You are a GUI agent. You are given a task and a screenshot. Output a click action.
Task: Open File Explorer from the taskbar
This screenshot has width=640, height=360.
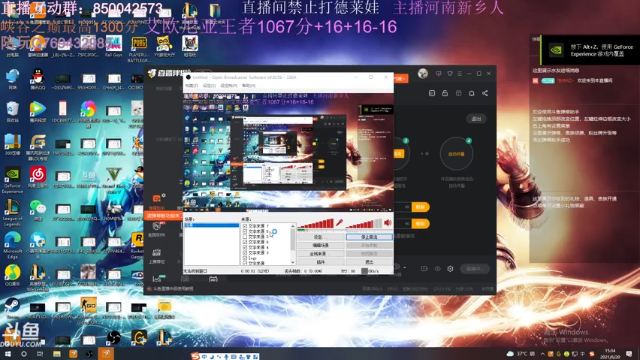(x=57, y=354)
